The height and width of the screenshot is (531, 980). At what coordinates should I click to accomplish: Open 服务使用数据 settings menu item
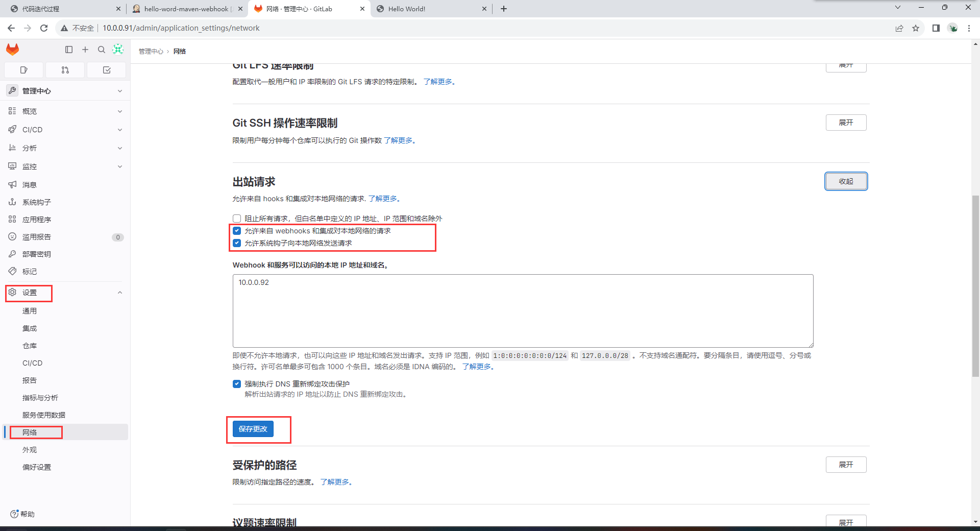(44, 415)
